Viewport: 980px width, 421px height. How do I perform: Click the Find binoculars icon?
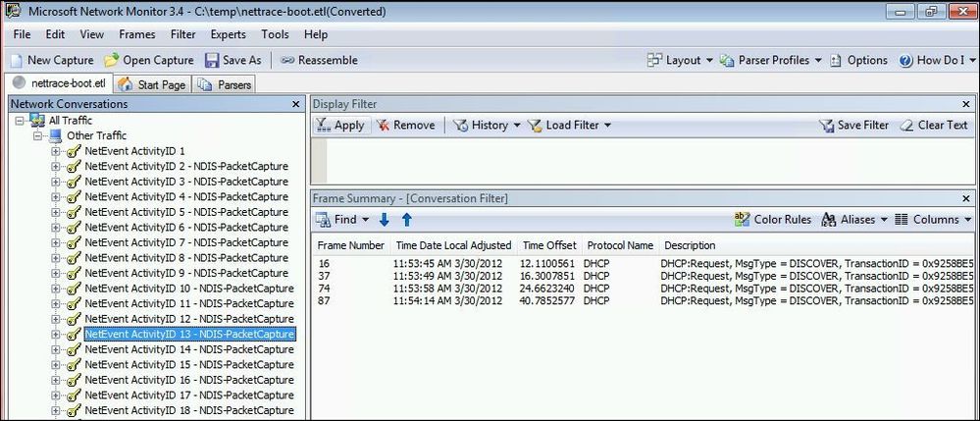pos(323,220)
